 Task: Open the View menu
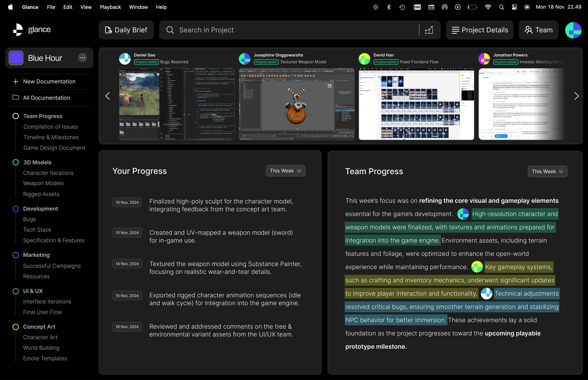point(86,7)
